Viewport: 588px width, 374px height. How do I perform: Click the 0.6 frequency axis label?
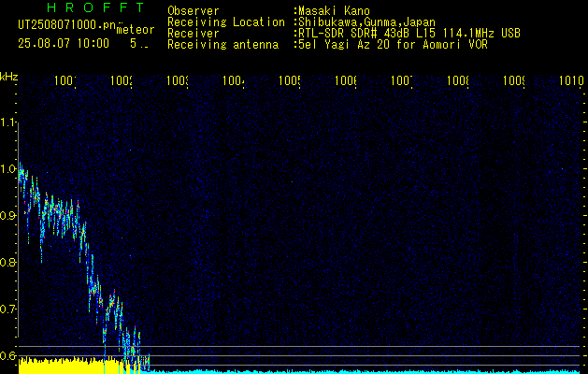click(7, 355)
